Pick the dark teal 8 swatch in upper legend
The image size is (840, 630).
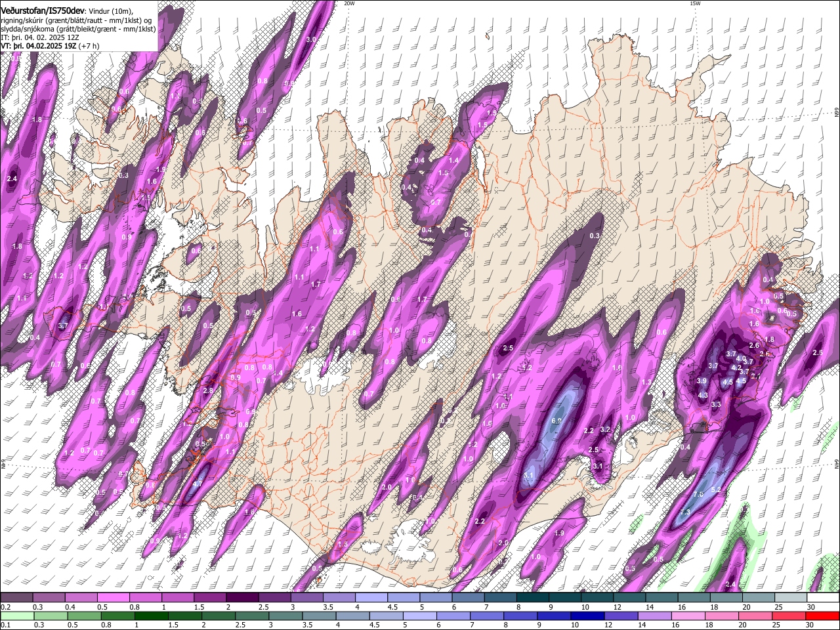(532, 598)
